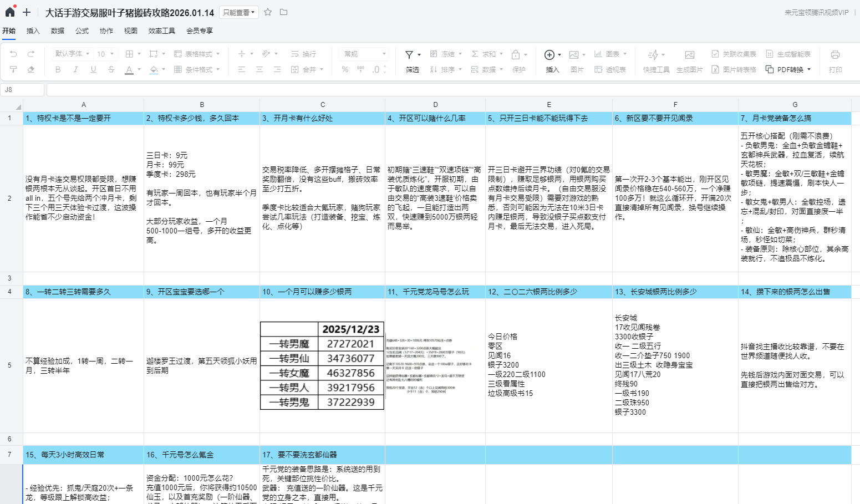The width and height of the screenshot is (860, 504).
Task: Click the home icon in the title bar
Action: (x=10, y=12)
